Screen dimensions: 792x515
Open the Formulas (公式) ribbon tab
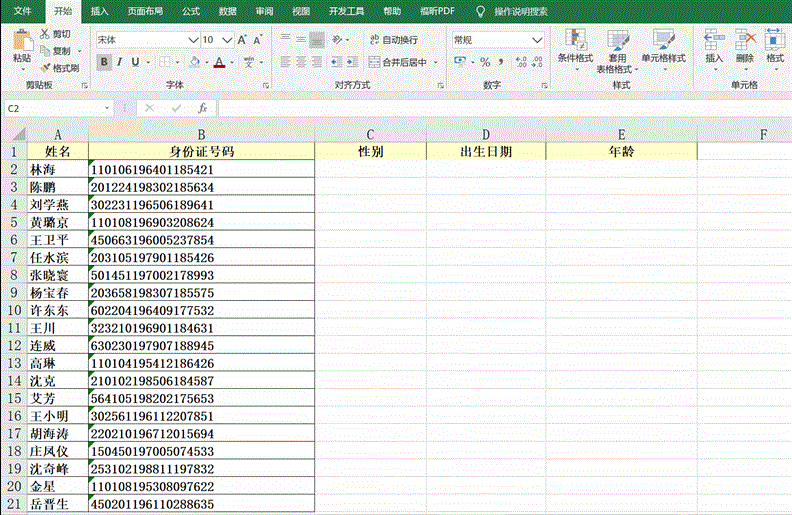pos(190,11)
